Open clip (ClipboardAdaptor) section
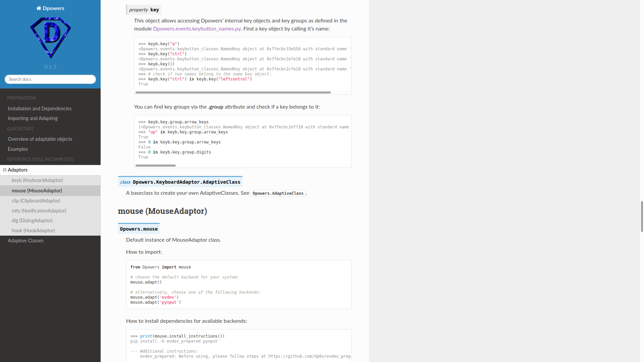Viewport: 644px width, 362px height. tap(36, 201)
